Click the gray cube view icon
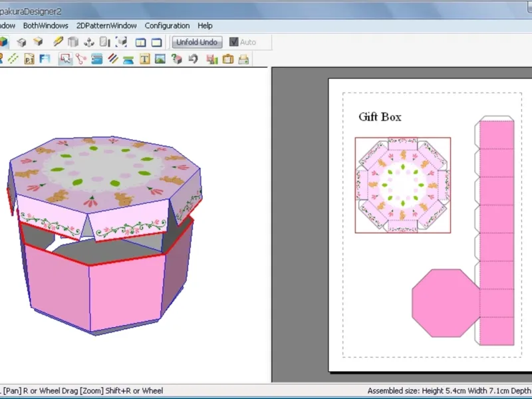The width and height of the screenshot is (532, 399). (22, 42)
